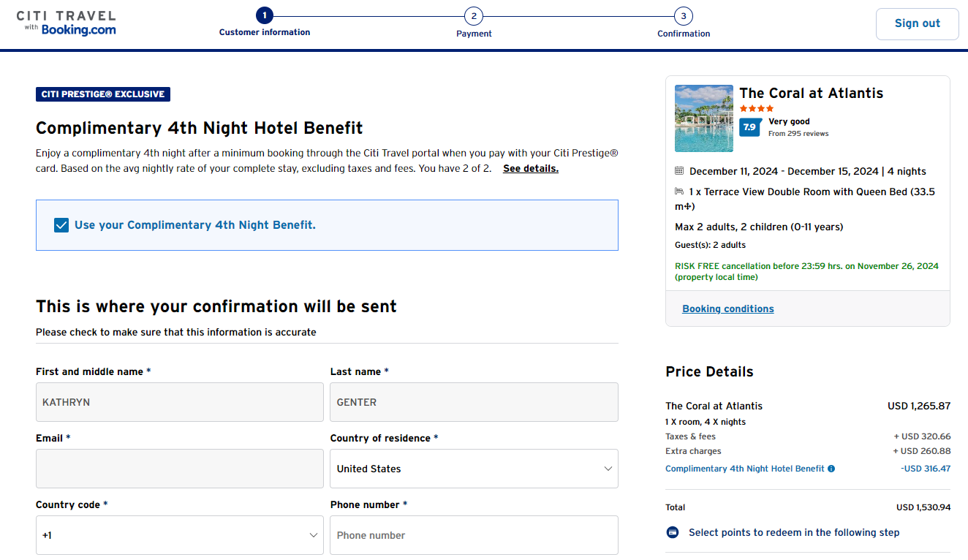Click the Coral at Atlantis hotel photo
Screen dimensions: 968x560
(x=703, y=118)
